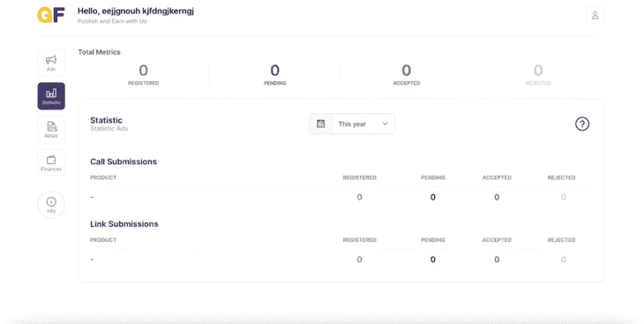Screen dimensions: 644x324
Task: Click the calendar icon beside This year
Action: pyautogui.click(x=321, y=124)
